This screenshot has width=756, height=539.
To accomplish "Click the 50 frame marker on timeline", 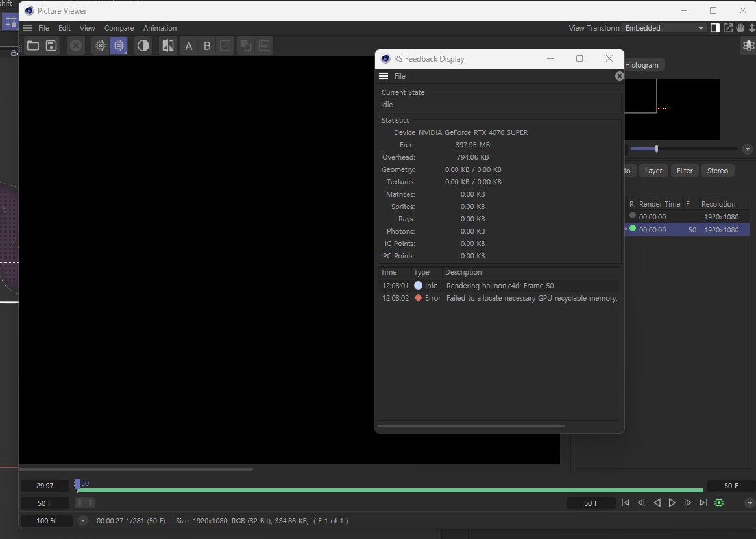I will click(x=78, y=484).
